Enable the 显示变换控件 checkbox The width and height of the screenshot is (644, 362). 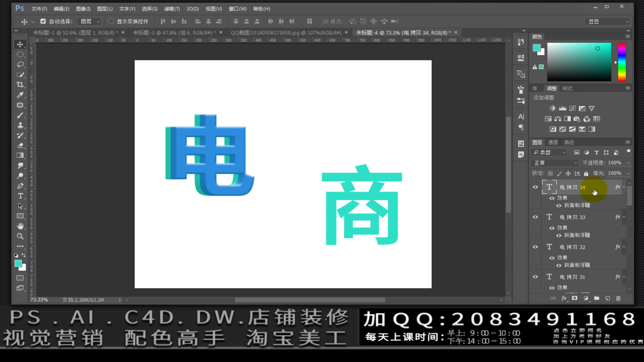click(111, 21)
